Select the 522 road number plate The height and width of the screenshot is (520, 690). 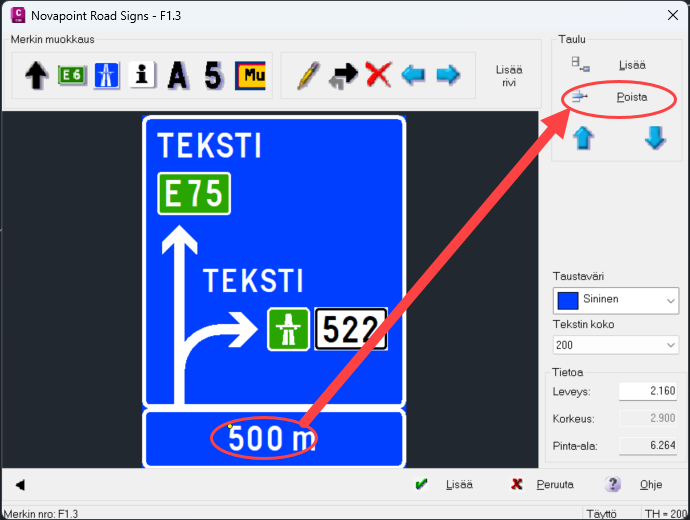click(x=351, y=330)
